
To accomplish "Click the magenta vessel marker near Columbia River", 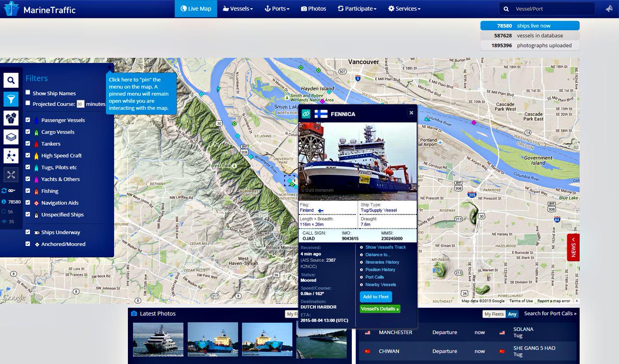I will coord(474,123).
